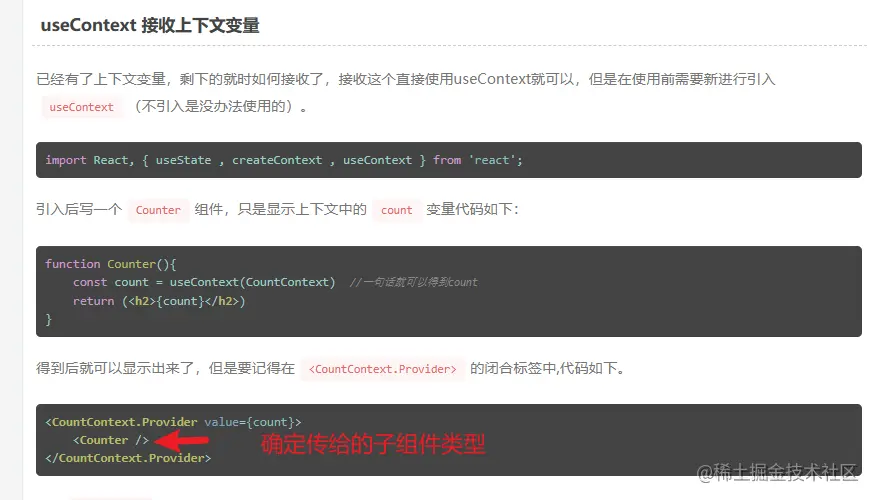Image resolution: width=875 pixels, height=500 pixels.
Task: Click the text '组件，只是显示上下文中的'
Action: coord(281,209)
